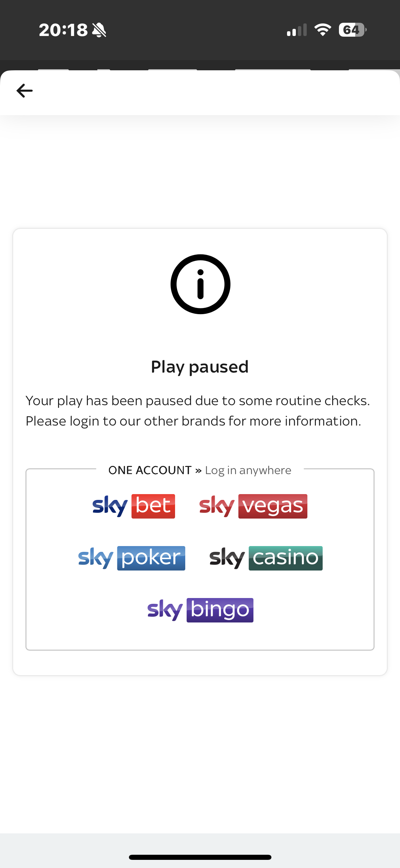Open the Sky Poker logo
Image resolution: width=400 pixels, height=868 pixels.
click(x=131, y=557)
